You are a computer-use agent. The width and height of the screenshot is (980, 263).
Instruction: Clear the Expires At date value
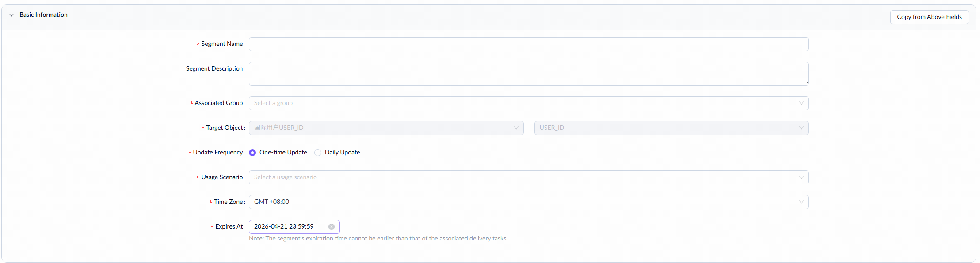(x=332, y=227)
